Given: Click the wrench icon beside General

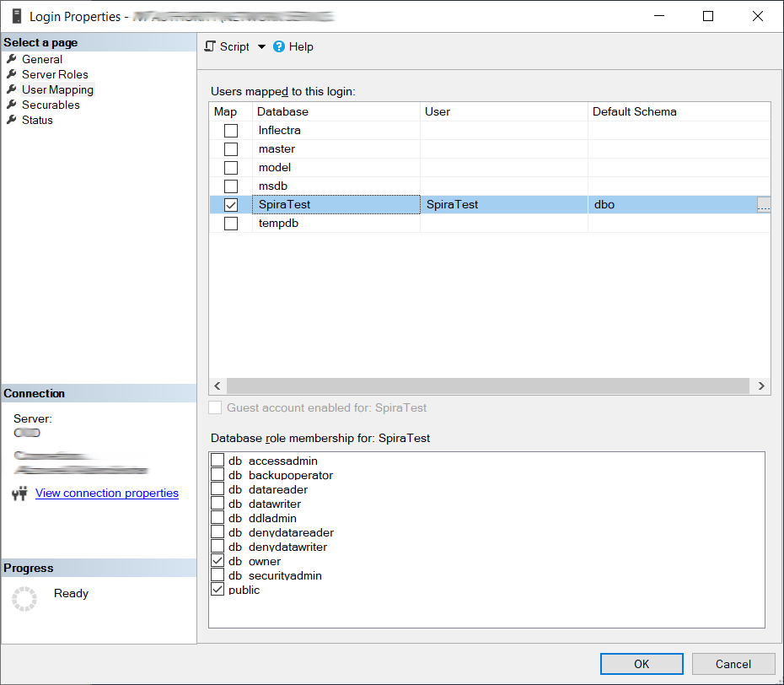Looking at the screenshot, I should pos(12,59).
